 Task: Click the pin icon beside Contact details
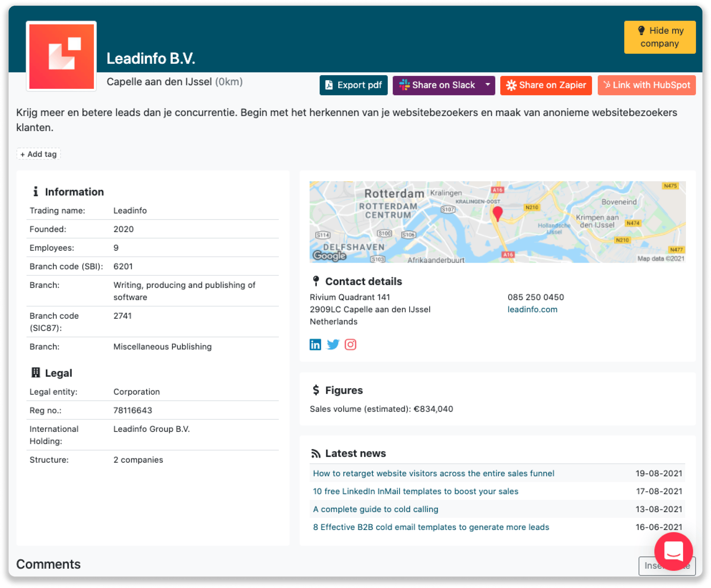[316, 281]
